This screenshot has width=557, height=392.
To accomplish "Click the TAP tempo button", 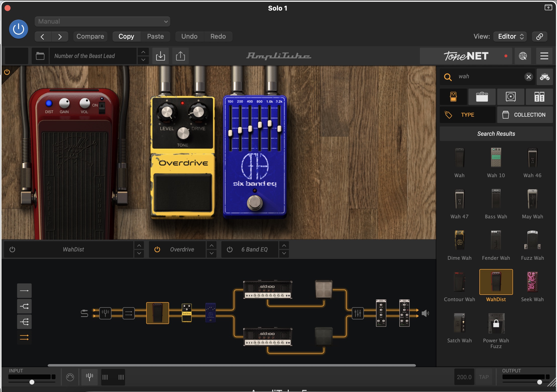I will (484, 377).
